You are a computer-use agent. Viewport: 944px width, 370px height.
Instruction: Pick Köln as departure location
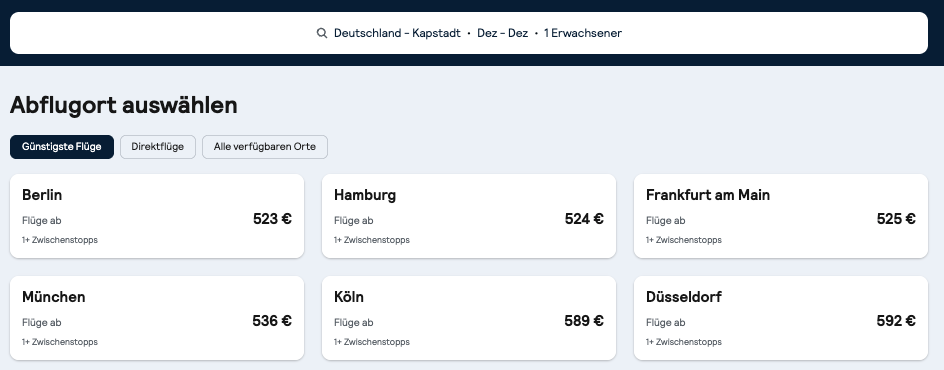click(469, 318)
